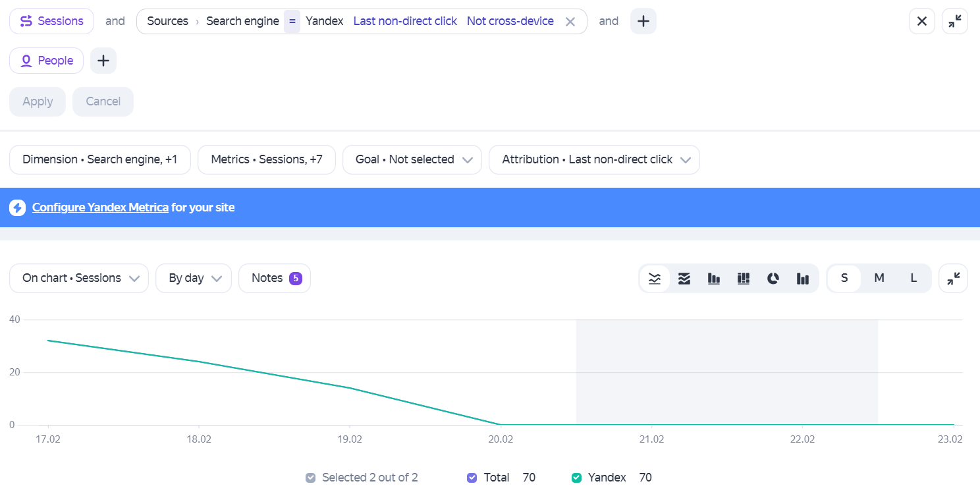Image resolution: width=980 pixels, height=494 pixels.
Task: Toggle Selected 2 out of 2 checkbox
Action: coord(311,478)
